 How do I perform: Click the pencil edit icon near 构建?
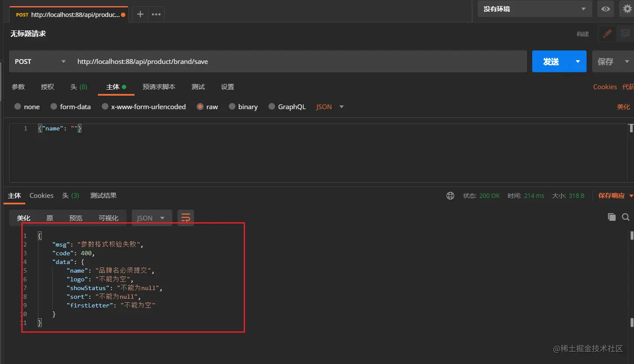[x=607, y=33]
